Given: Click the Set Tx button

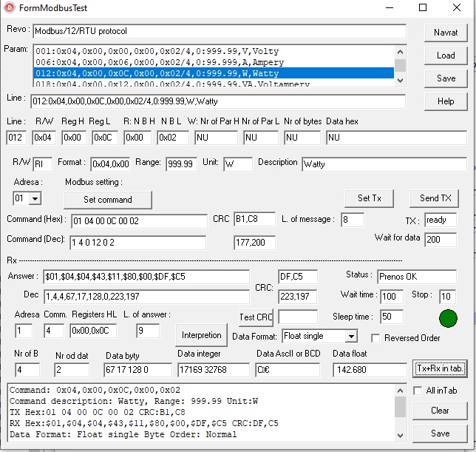Looking at the screenshot, I should click(x=369, y=198).
